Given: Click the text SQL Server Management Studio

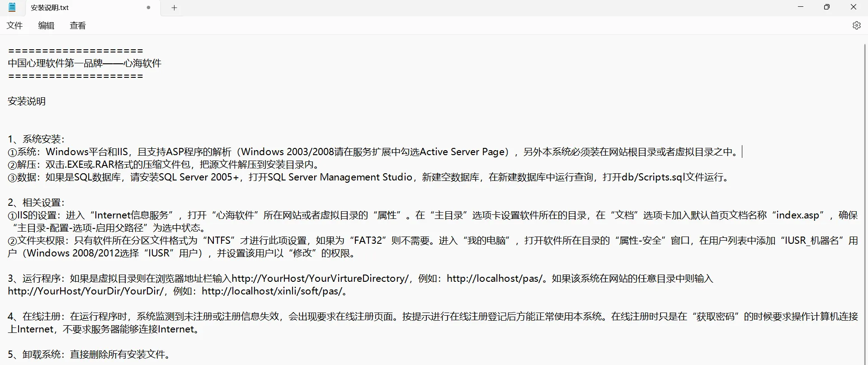Looking at the screenshot, I should coord(340,177).
